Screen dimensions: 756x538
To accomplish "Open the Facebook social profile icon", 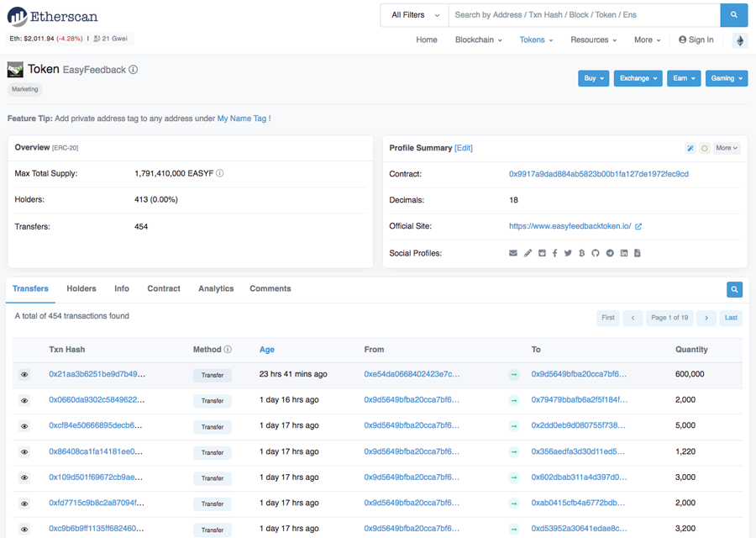I will point(555,253).
